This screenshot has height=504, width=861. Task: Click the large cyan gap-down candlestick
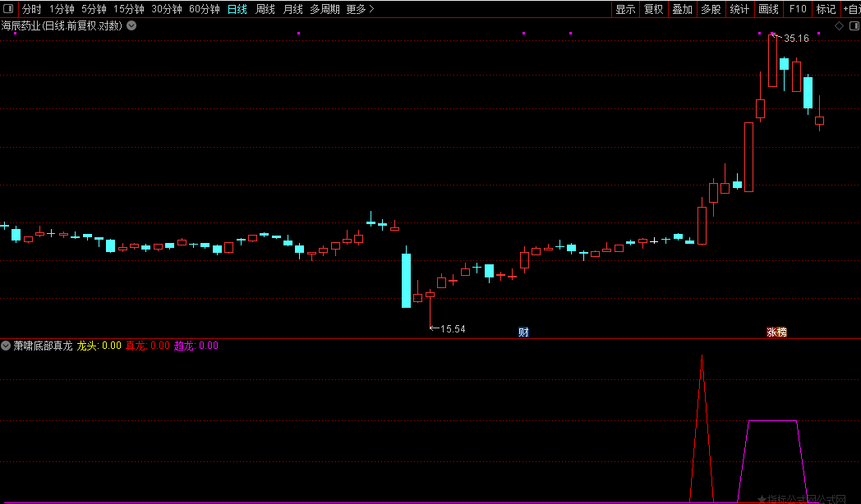tap(407, 280)
